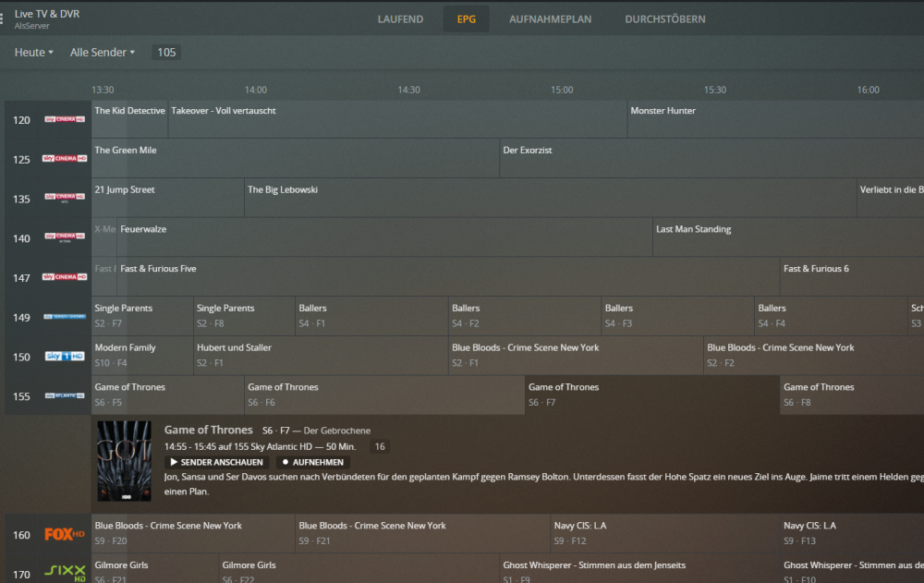Click the Game of Thrones detail title
This screenshot has height=583, width=924.
point(208,431)
